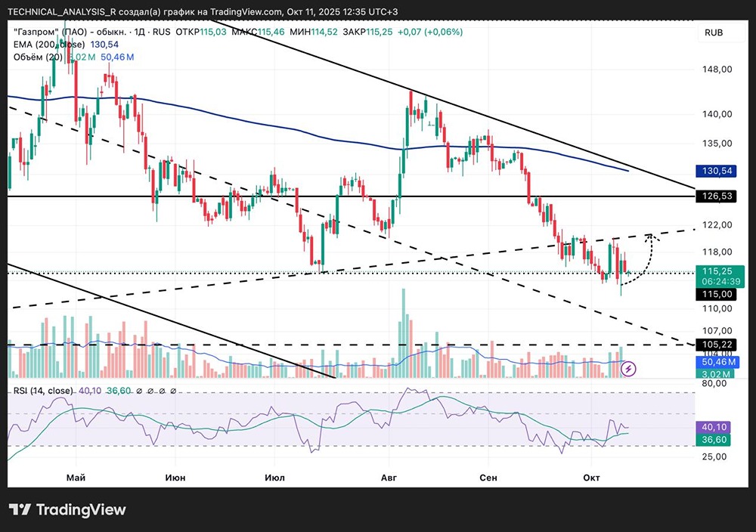Click the Окт label on time axis
Image resolution: width=756 pixels, height=532 pixels.
[591, 478]
